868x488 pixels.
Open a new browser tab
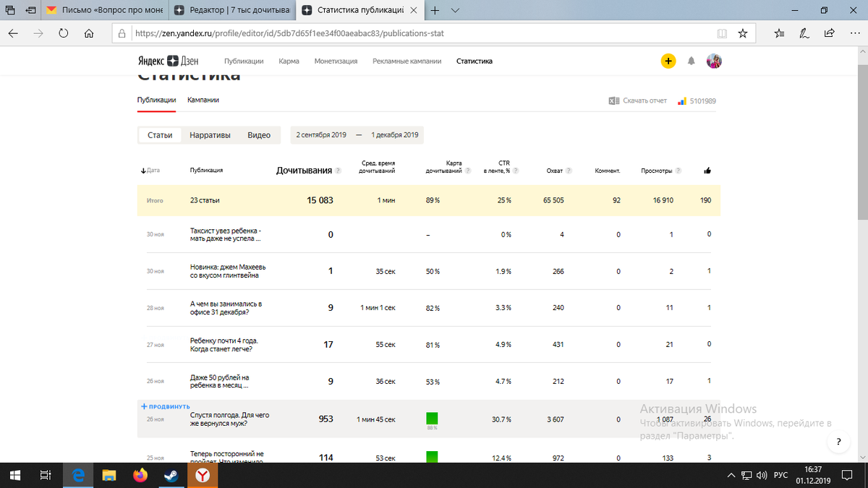435,11
